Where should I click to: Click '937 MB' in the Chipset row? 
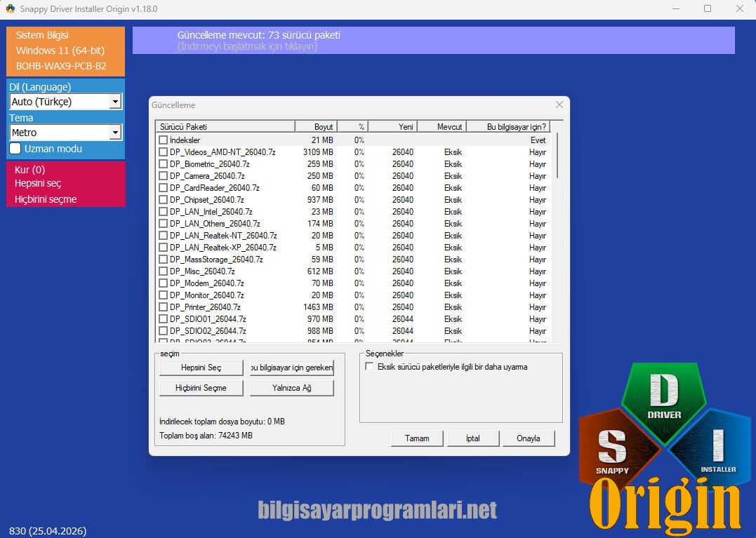coord(320,200)
